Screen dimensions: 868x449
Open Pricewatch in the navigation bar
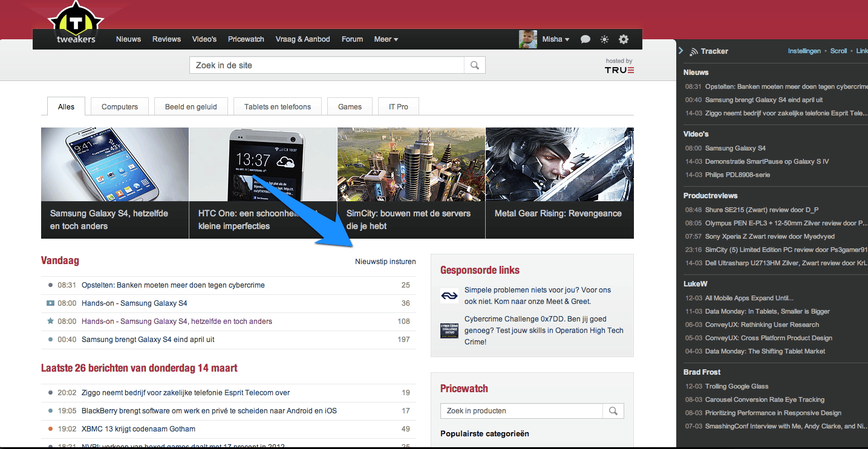click(246, 39)
